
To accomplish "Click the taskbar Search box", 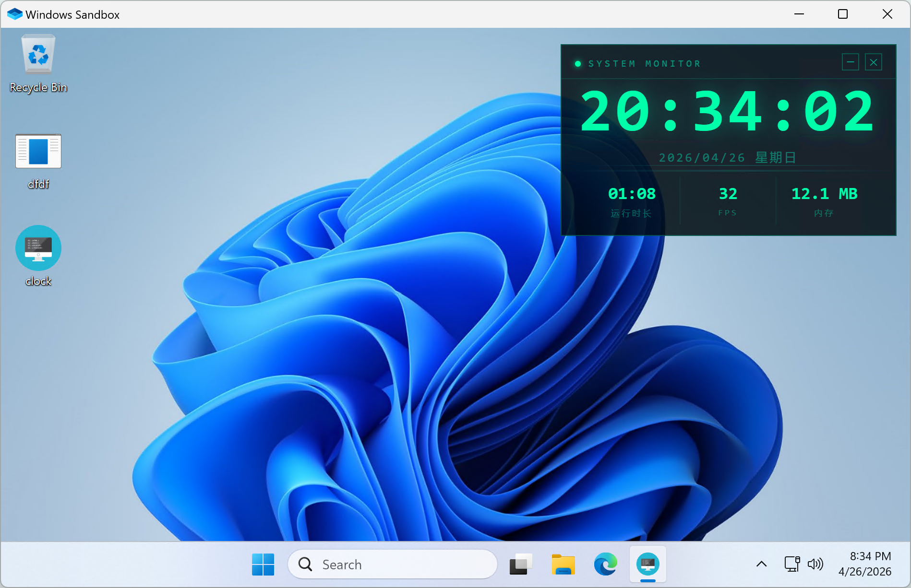I will click(393, 564).
